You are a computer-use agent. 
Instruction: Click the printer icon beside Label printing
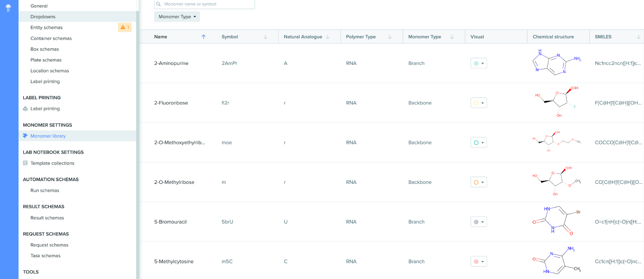tap(25, 109)
